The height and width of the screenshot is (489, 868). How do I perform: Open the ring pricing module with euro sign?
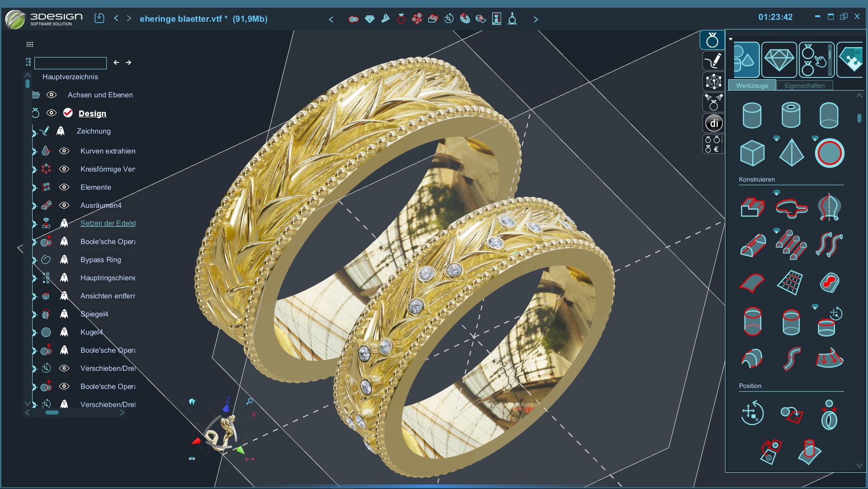(x=713, y=144)
